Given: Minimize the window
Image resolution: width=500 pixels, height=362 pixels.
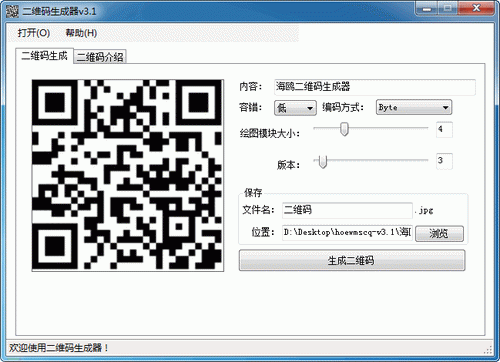Looking at the screenshot, I should tap(427, 8).
